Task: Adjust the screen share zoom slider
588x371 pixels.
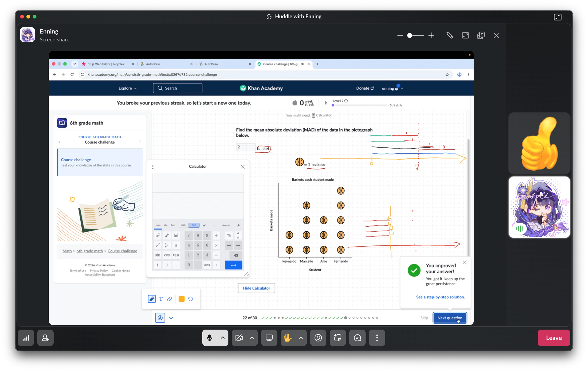Action: (415, 35)
